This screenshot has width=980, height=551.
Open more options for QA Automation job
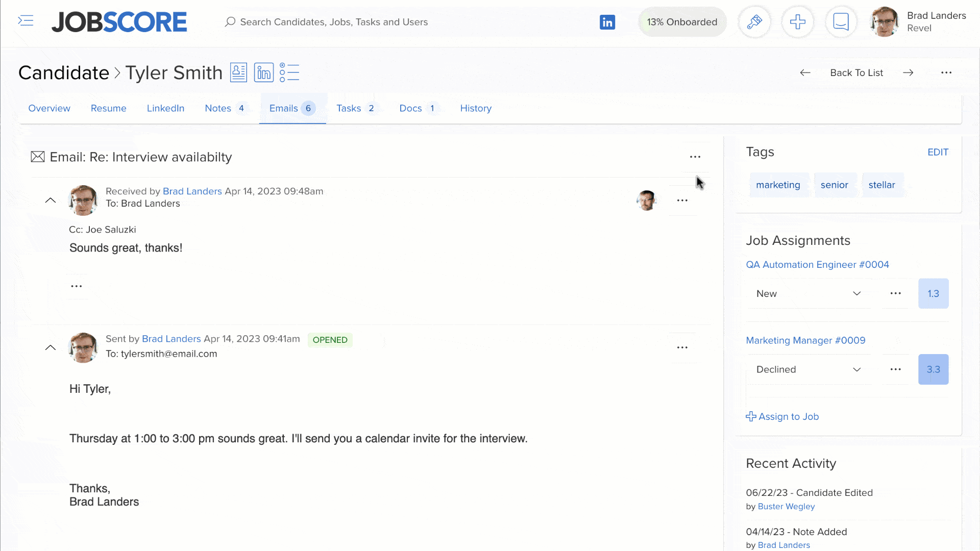(x=896, y=293)
